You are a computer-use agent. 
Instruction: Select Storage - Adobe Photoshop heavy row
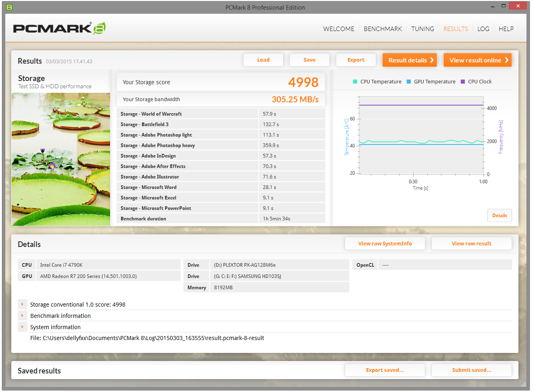tap(221, 145)
